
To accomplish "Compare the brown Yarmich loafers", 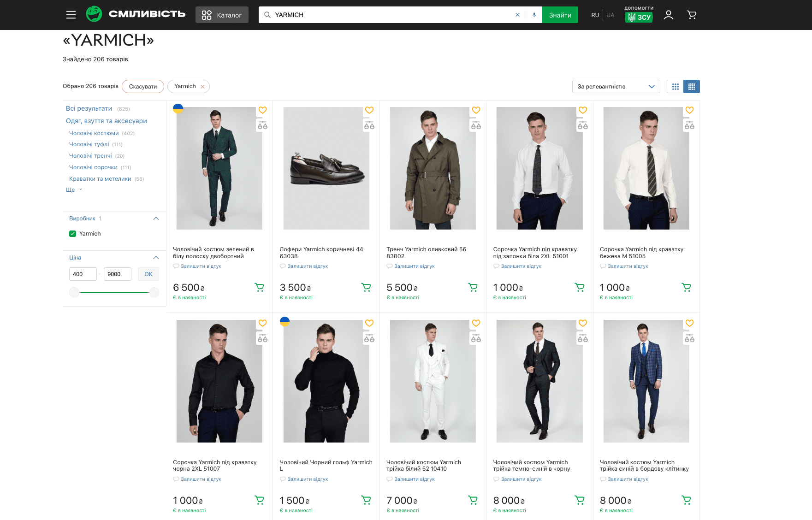I will click(x=369, y=125).
